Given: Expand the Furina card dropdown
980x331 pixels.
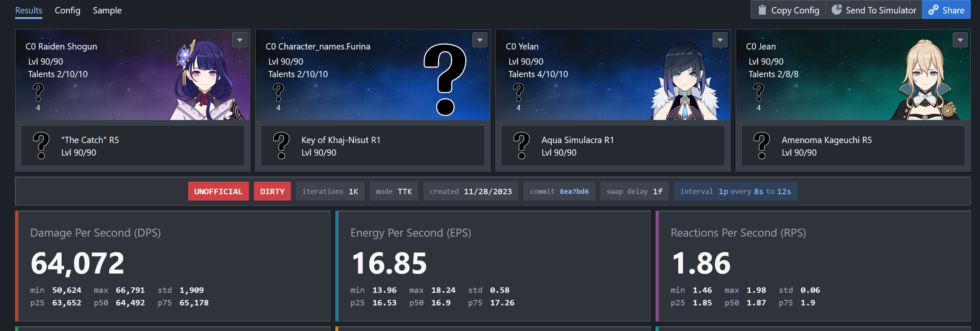Looking at the screenshot, I should [480, 40].
